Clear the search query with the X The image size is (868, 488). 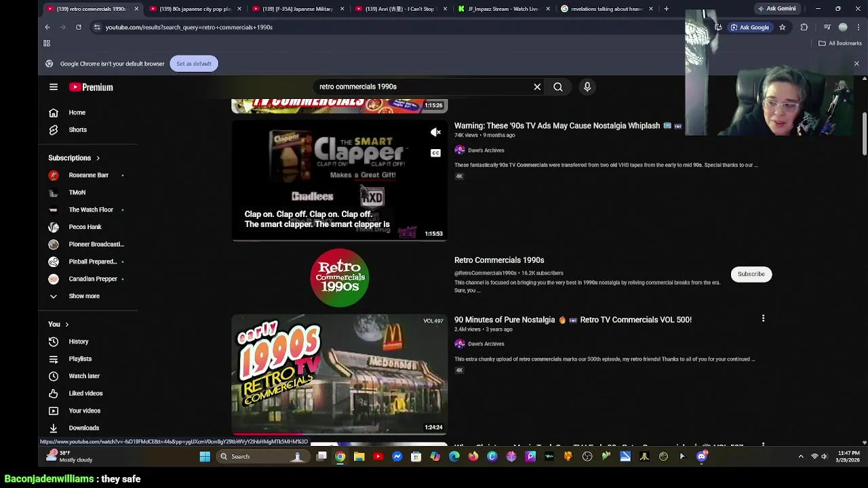coord(537,87)
